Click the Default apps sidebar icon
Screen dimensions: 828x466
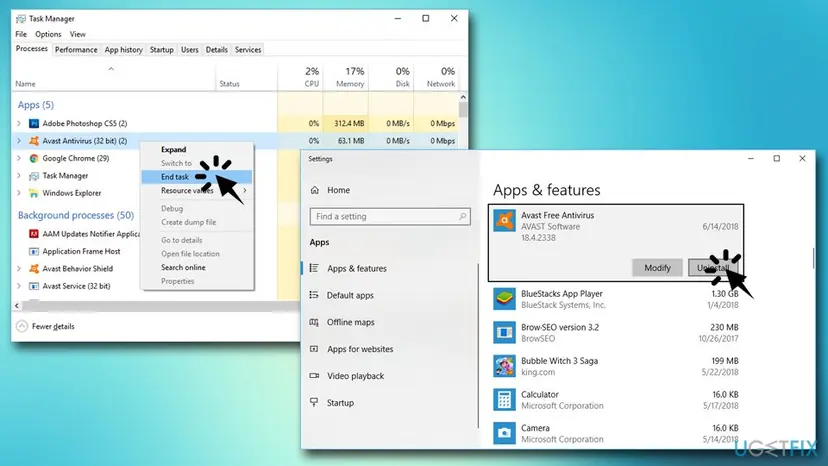coord(314,295)
